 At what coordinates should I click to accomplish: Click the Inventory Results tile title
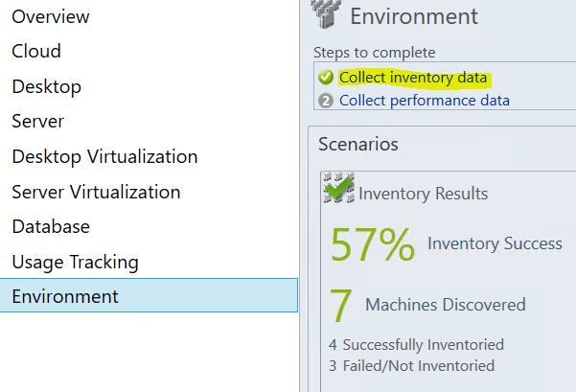pyautogui.click(x=423, y=194)
